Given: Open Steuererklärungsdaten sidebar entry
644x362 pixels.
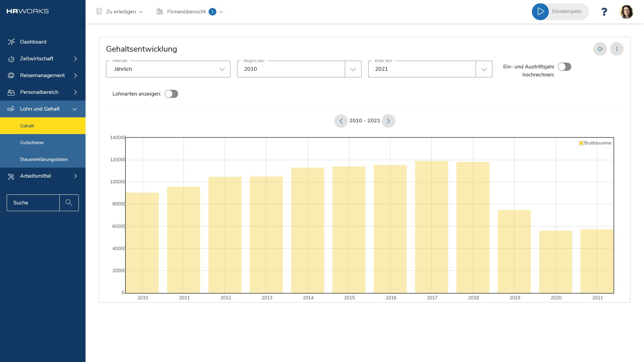Looking at the screenshot, I should [x=44, y=159].
